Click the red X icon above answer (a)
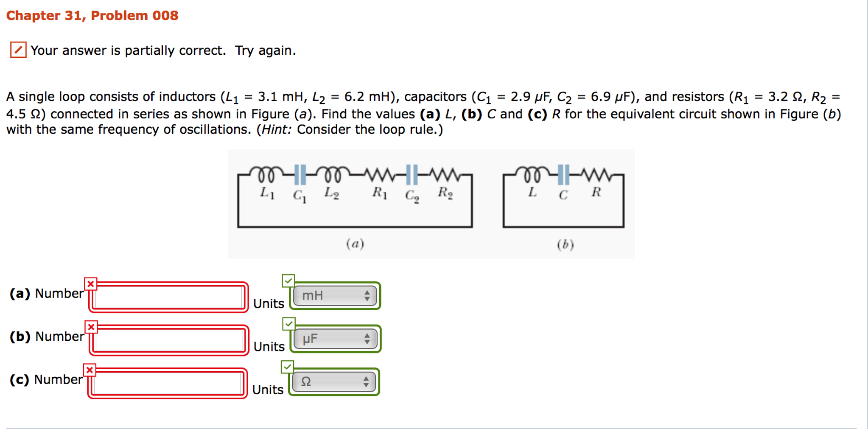868x429 pixels. 90,283
